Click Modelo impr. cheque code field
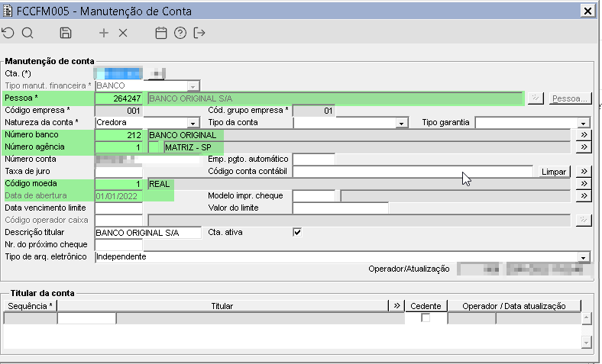The width and height of the screenshot is (602, 364). coord(314,196)
